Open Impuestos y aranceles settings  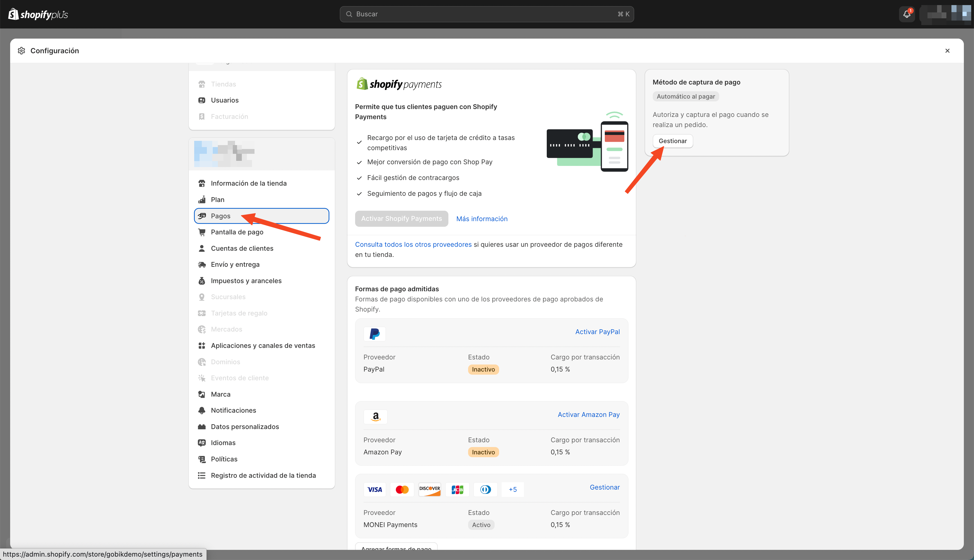(262, 281)
